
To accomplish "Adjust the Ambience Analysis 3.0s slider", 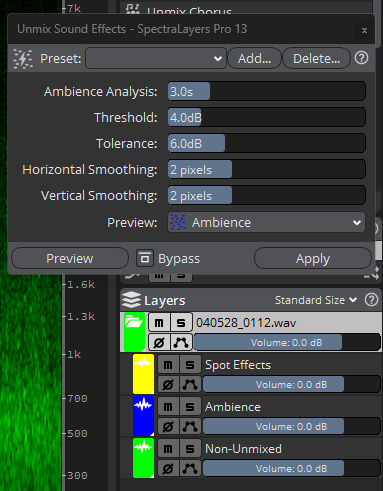I will [267, 91].
